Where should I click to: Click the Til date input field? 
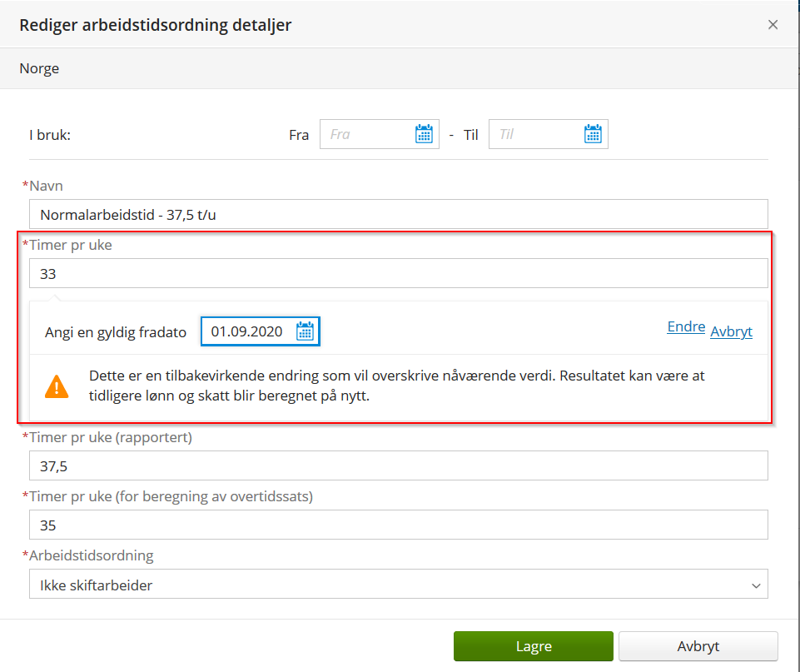(535, 134)
